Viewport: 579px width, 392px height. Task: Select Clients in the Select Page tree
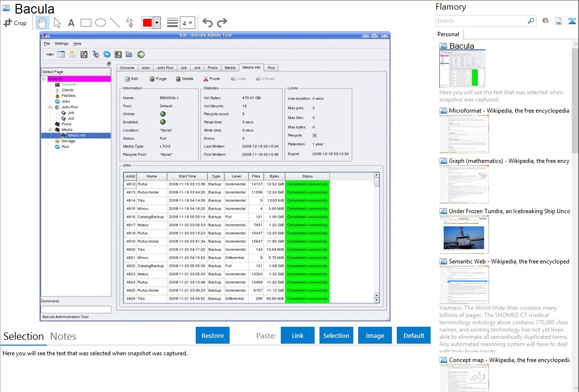68,90
